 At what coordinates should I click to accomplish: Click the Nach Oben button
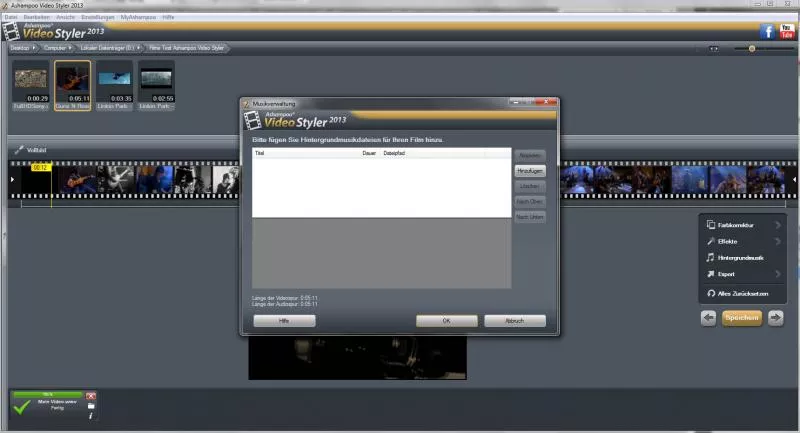(530, 201)
